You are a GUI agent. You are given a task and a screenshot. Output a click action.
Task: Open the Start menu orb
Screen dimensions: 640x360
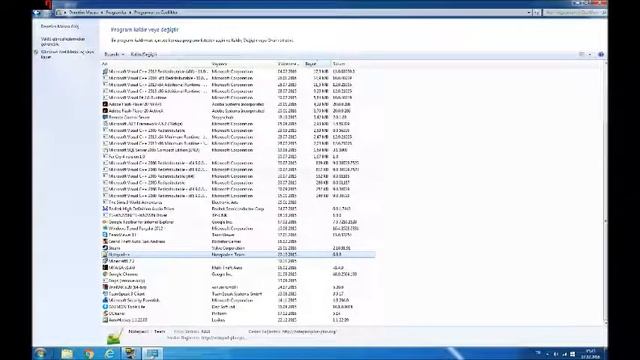[x=40, y=353]
